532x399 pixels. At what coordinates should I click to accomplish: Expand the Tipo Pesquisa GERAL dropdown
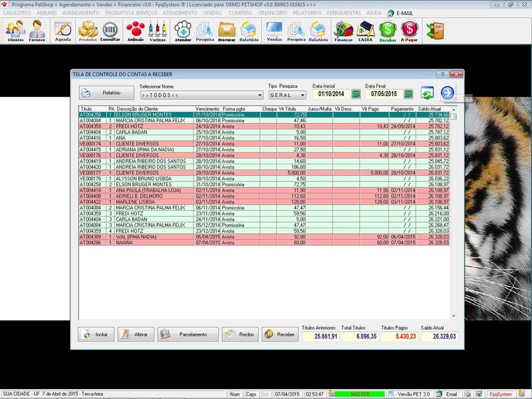coord(303,95)
